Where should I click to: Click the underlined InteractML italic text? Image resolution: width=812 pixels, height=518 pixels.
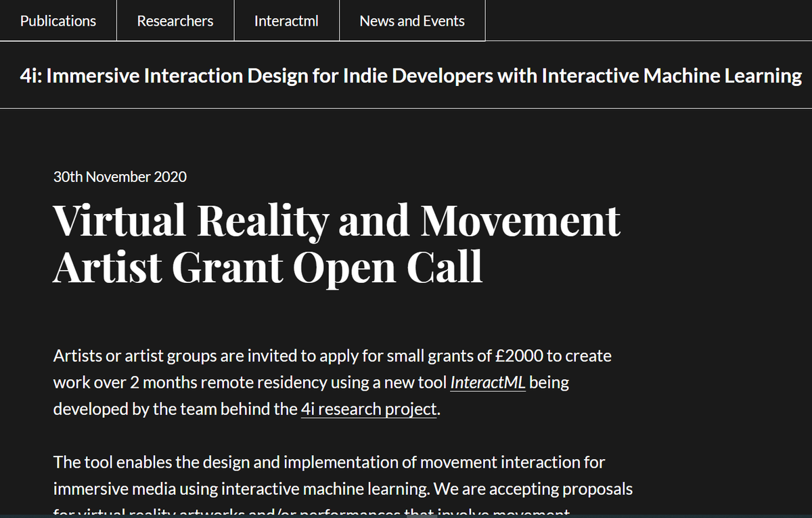click(x=488, y=382)
